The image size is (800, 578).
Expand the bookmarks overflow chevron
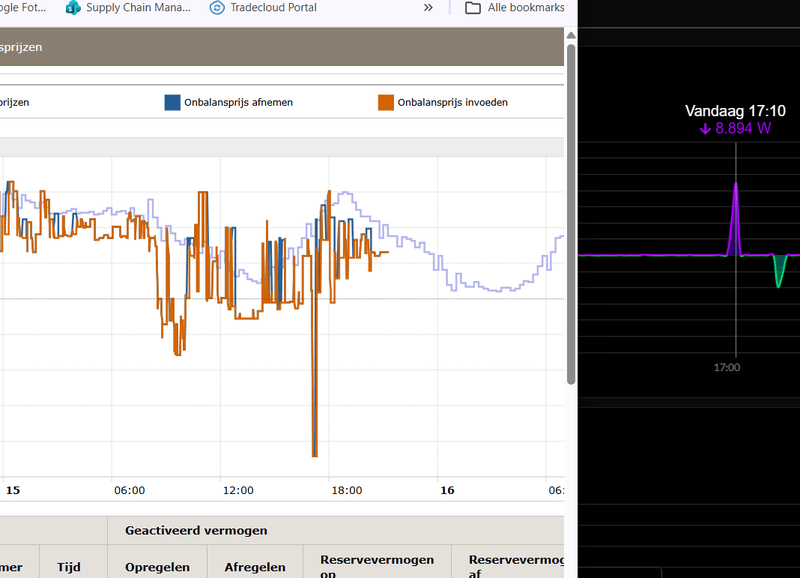pyautogui.click(x=428, y=8)
